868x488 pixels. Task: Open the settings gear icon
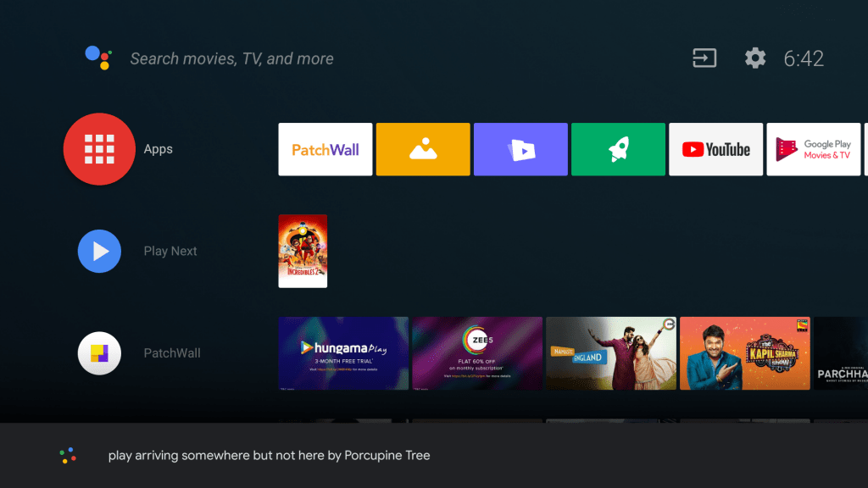[755, 58]
